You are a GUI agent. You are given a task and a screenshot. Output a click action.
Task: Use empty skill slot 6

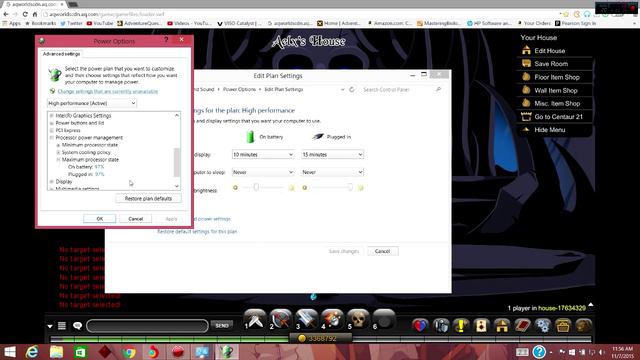point(384,320)
